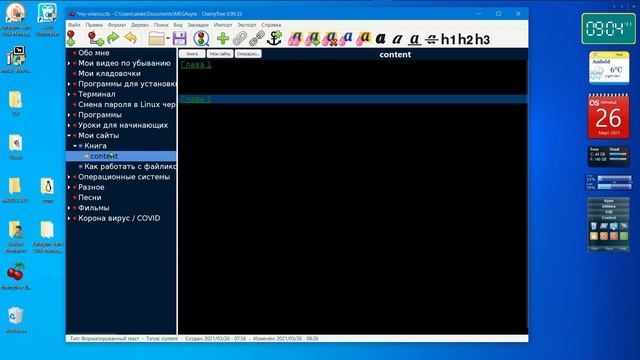Click the chain insert link icon
The height and width of the screenshot is (360, 640).
pyautogui.click(x=257, y=39)
